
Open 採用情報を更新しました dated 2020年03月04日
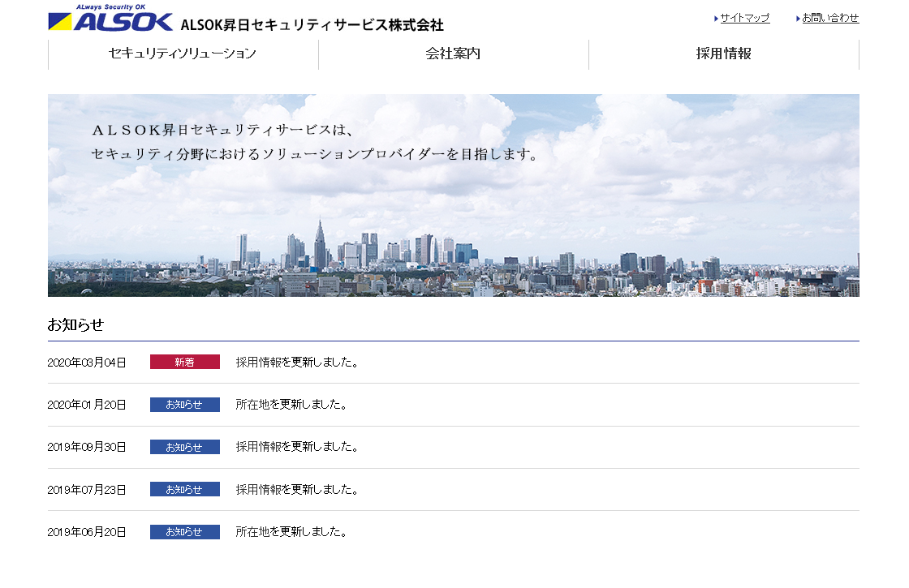pos(297,362)
